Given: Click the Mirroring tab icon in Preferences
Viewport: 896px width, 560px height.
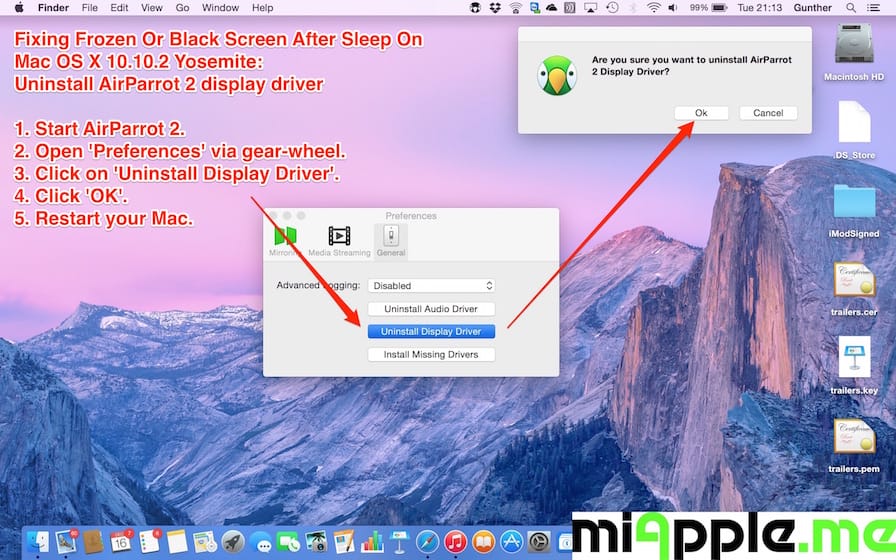Looking at the screenshot, I should (285, 235).
